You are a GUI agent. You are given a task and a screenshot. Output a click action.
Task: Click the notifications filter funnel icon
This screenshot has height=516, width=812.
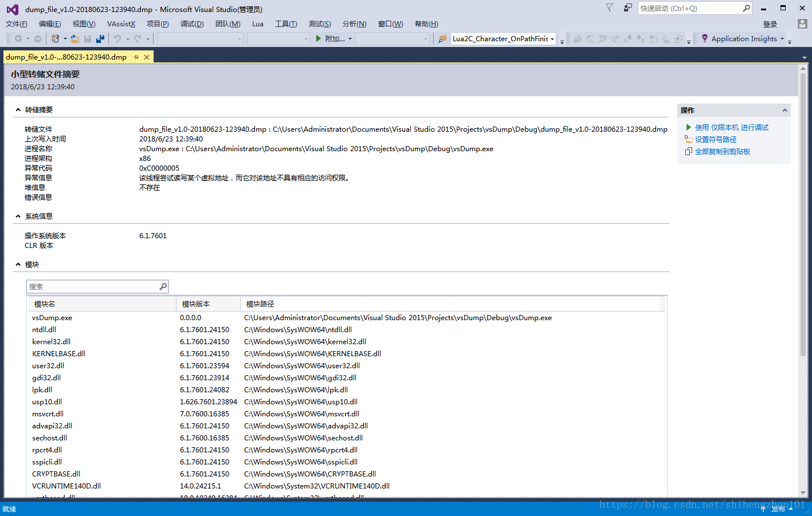point(609,7)
